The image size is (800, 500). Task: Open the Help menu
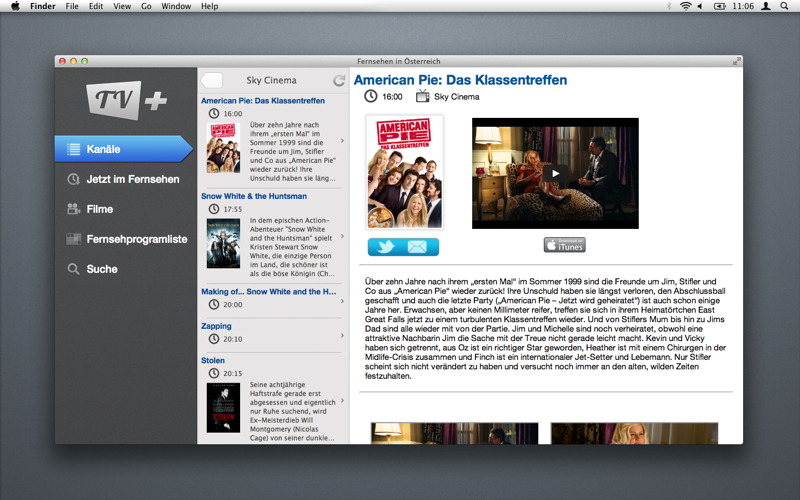pyautogui.click(x=209, y=6)
